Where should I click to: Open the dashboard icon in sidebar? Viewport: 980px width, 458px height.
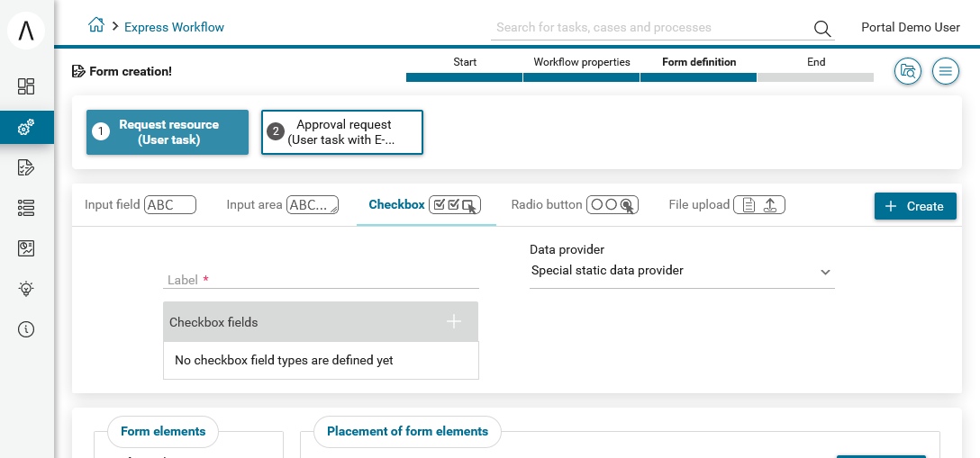click(x=26, y=86)
